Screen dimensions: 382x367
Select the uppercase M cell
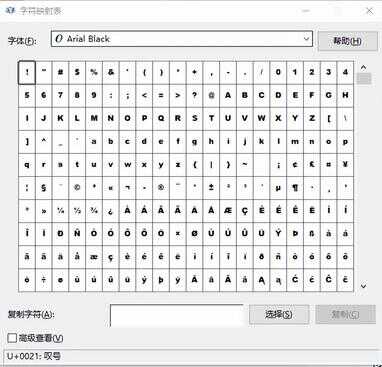[x=94, y=118]
